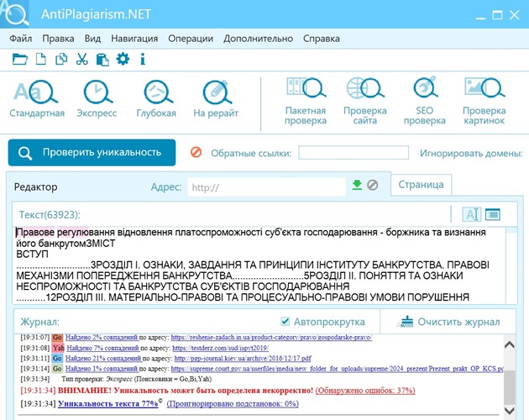
Task: Click the Обратные ссылки input field
Action: coord(354,153)
